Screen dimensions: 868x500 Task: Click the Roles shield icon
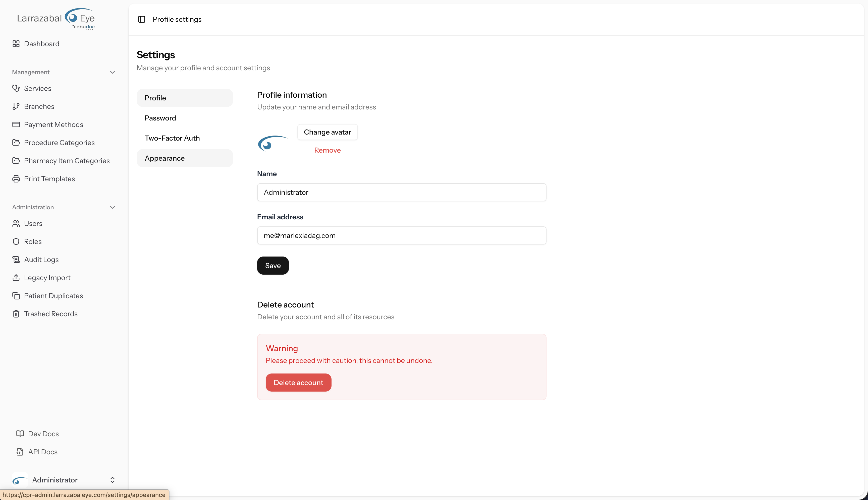[16, 241]
